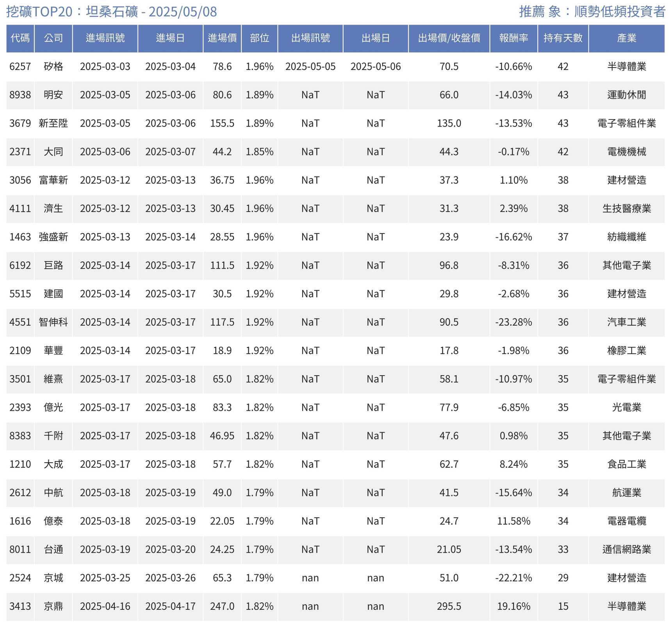Select return rate -14.03%
672x627 pixels.
pos(513,95)
